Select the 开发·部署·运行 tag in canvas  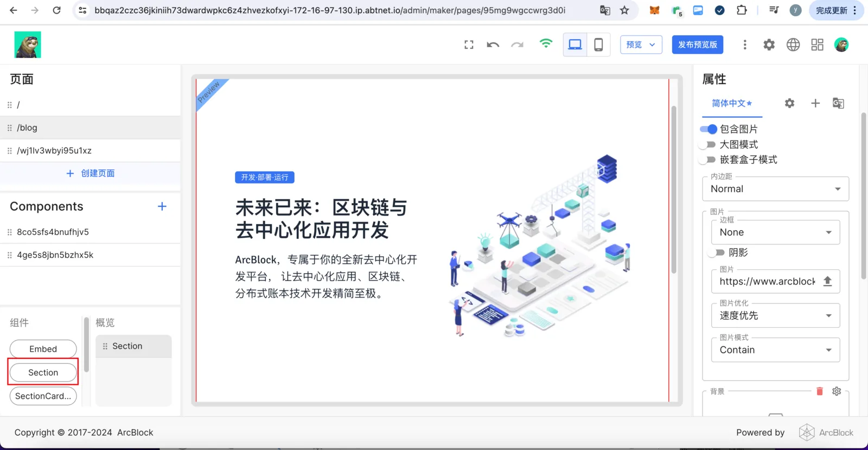(x=265, y=178)
